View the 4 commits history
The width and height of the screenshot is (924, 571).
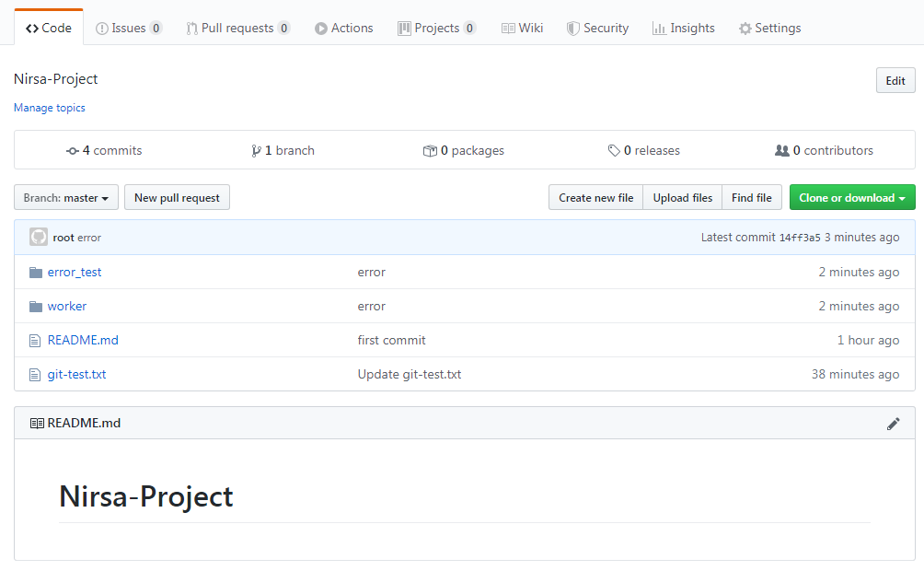[104, 150]
